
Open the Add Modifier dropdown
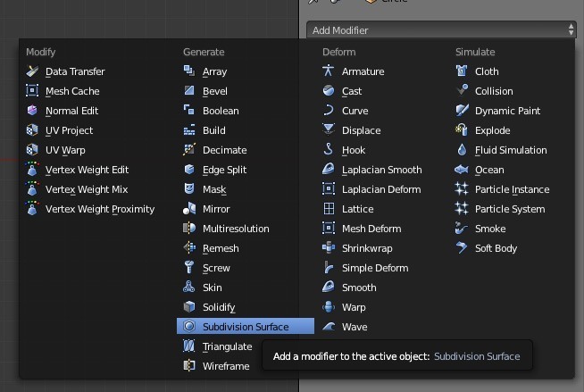click(441, 30)
